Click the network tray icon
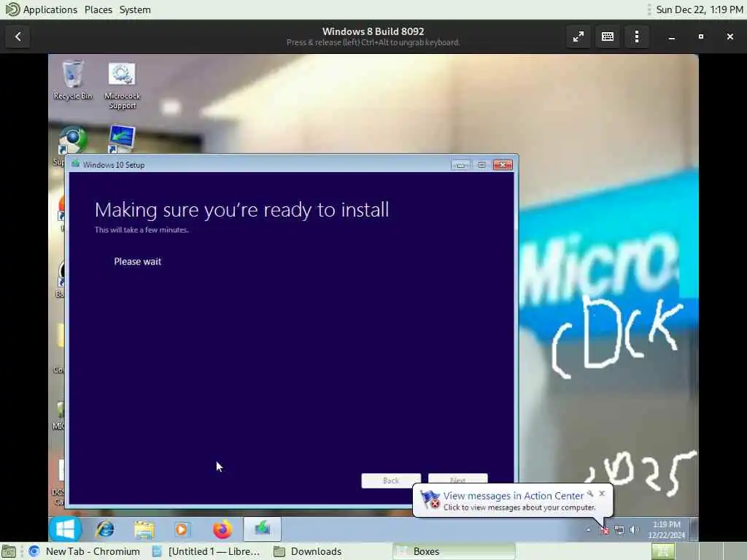The height and width of the screenshot is (560, 747). 619,529
